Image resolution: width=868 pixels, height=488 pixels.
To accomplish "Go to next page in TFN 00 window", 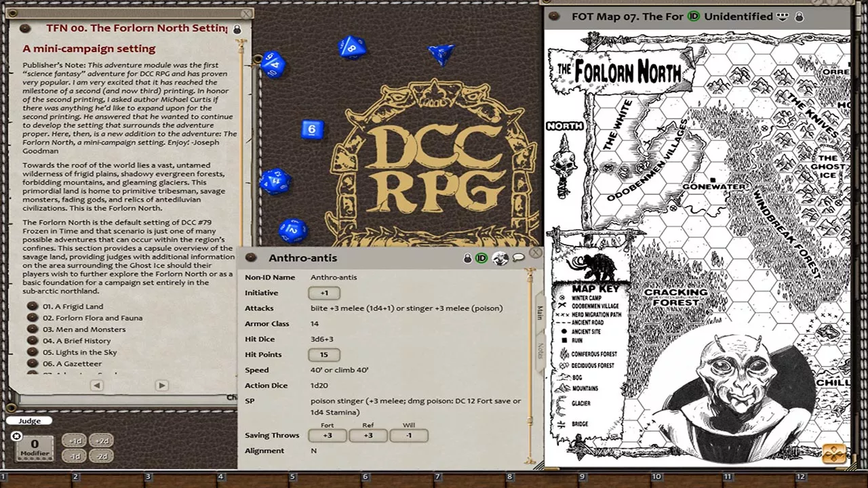I will pyautogui.click(x=161, y=385).
